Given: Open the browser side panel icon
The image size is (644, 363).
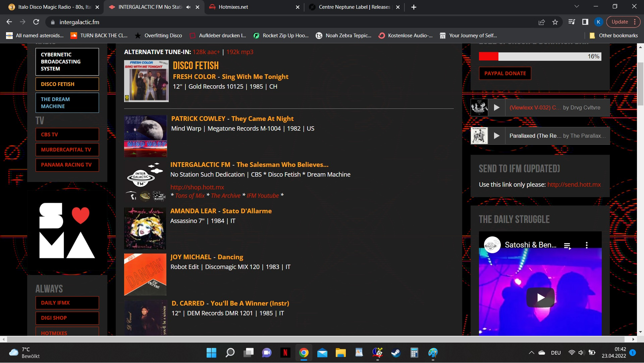Looking at the screenshot, I should [x=585, y=22].
